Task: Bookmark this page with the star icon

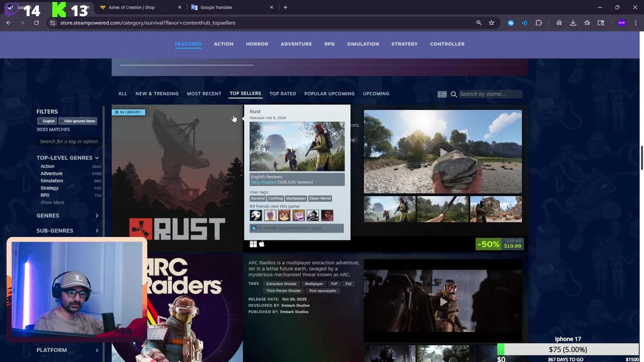Action: (x=492, y=23)
